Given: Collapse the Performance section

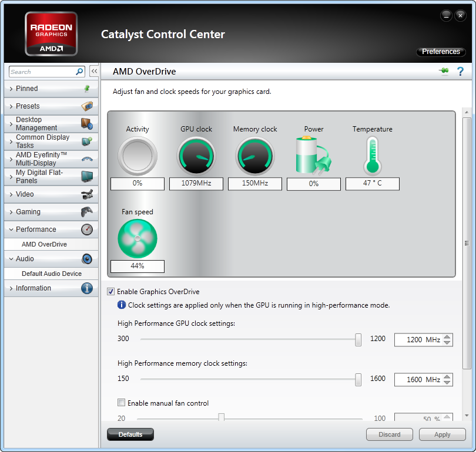Looking at the screenshot, I should pyautogui.click(x=51, y=230).
